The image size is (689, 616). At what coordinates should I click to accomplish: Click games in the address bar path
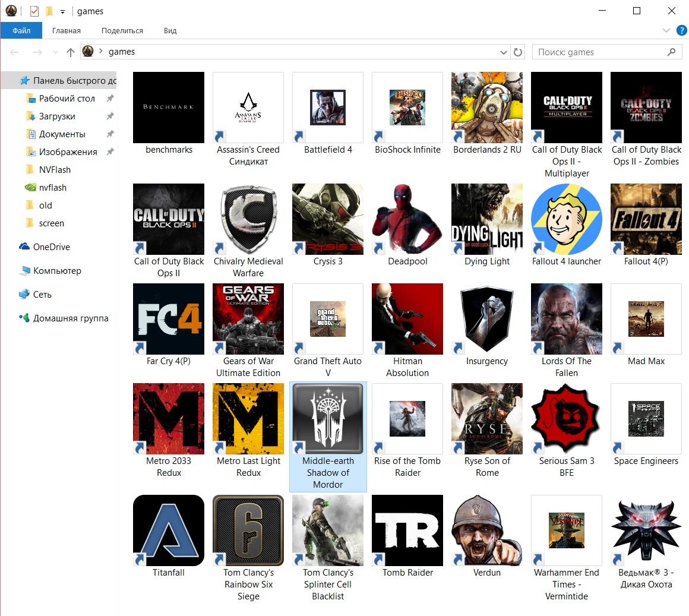(122, 52)
